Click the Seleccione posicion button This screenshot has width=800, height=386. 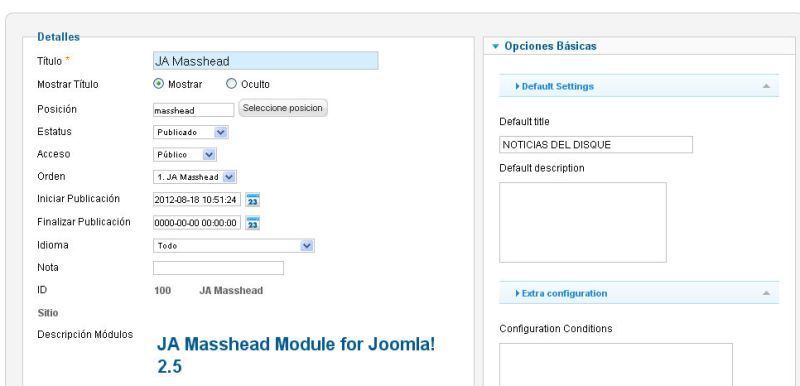coord(283,108)
